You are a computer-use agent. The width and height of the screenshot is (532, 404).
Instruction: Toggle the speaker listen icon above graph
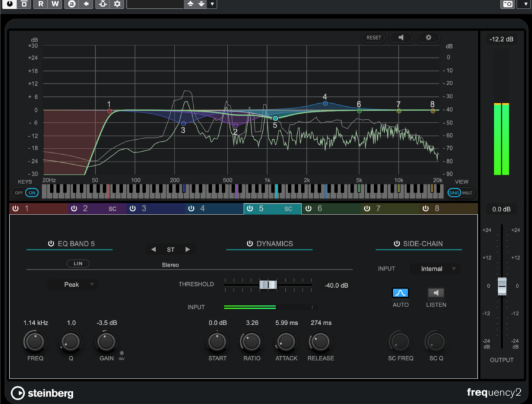coord(401,38)
